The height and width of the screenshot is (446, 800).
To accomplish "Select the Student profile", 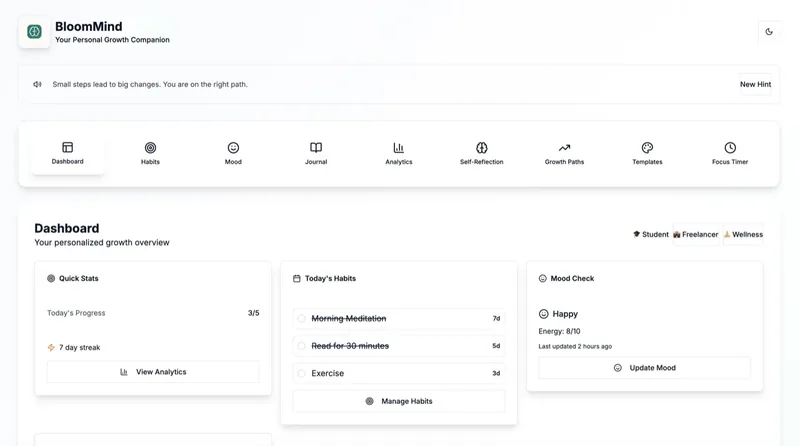I will click(651, 234).
